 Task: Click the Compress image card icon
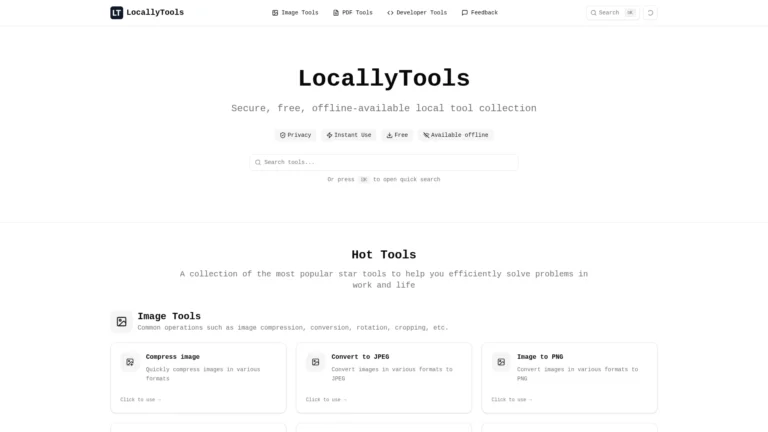tap(129, 362)
